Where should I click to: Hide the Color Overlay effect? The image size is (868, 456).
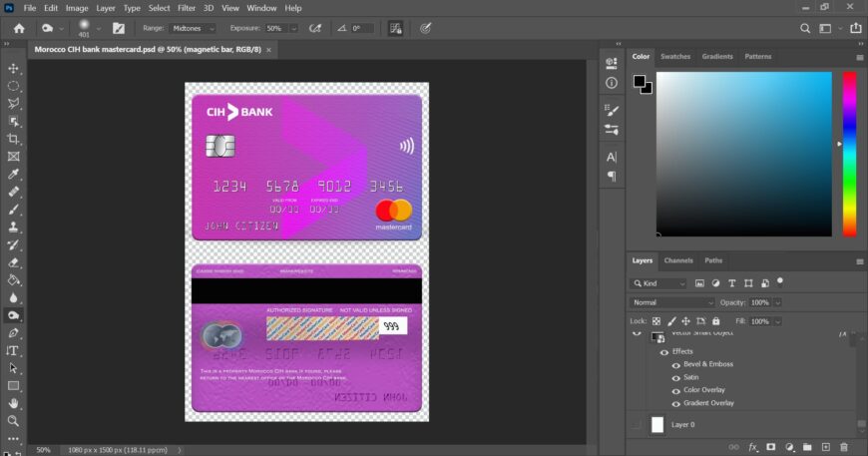pyautogui.click(x=675, y=391)
